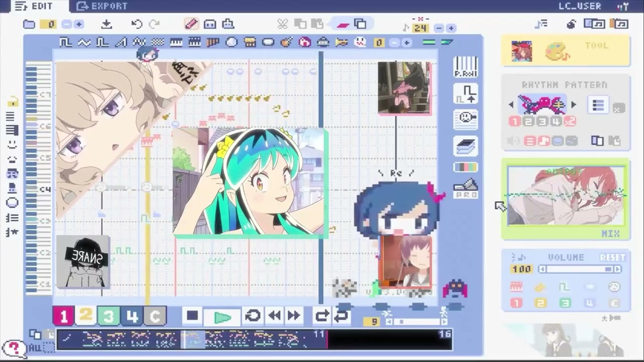
Task: Open the help question mark bubble
Action: 14,348
